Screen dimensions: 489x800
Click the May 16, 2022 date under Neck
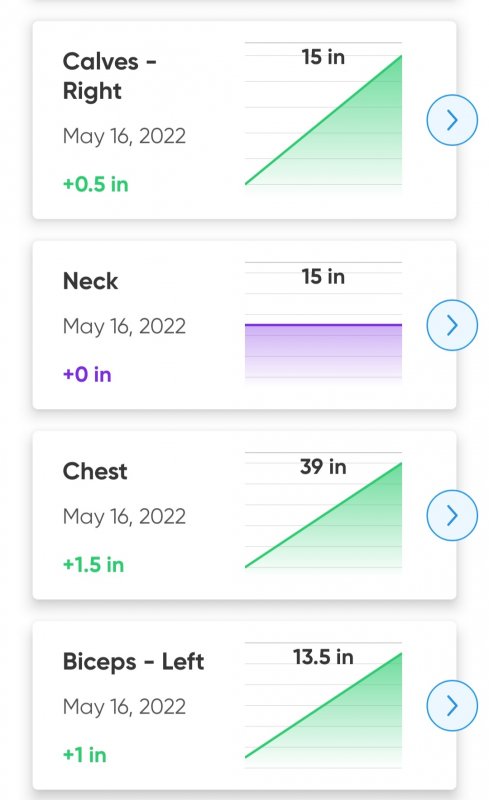(x=124, y=327)
